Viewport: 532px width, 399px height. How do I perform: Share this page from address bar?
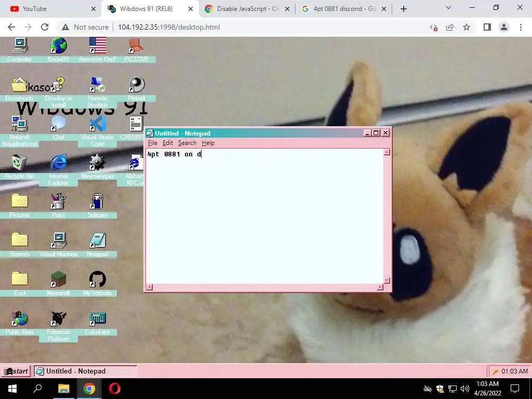click(450, 27)
